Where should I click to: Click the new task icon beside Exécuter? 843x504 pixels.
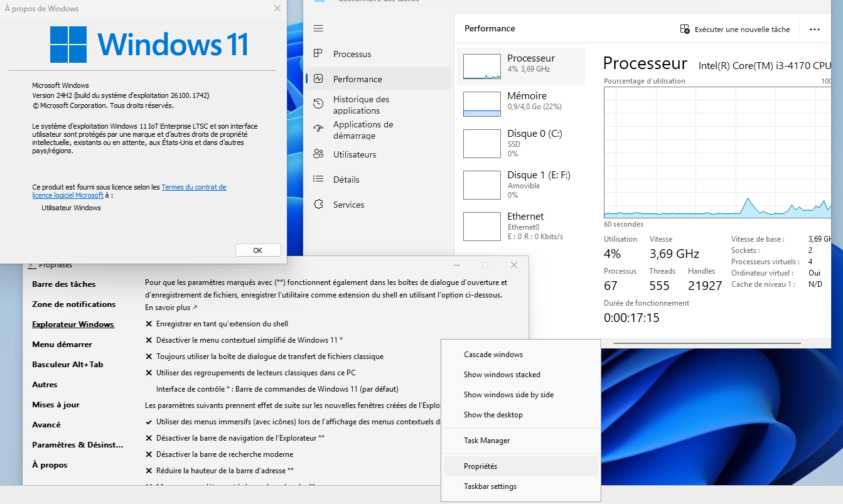(685, 29)
